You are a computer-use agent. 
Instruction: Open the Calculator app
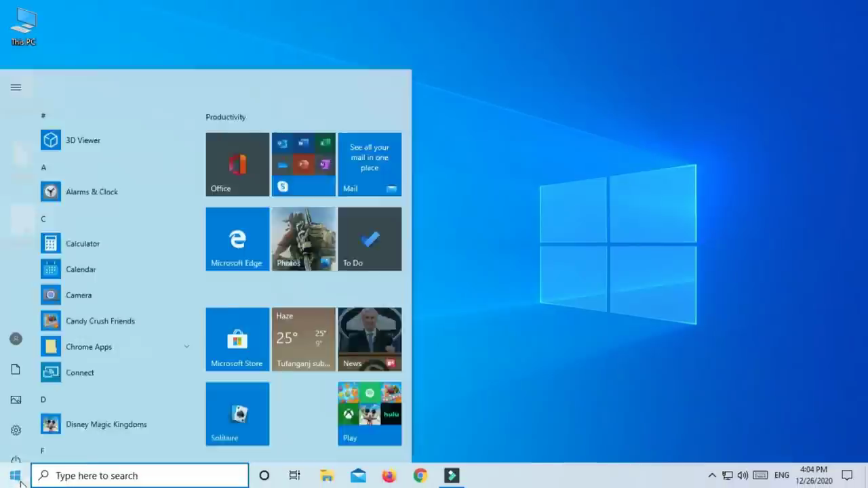coord(83,243)
